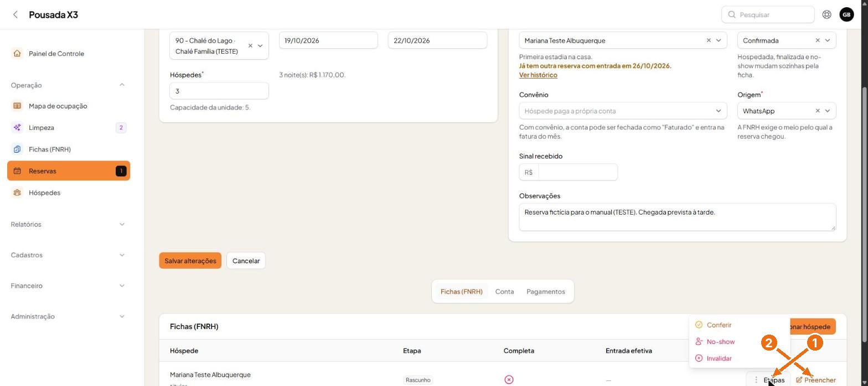Open the unit dropdown for Chalé do Lago
Image resolution: width=868 pixels, height=386 pixels.
[x=260, y=46]
